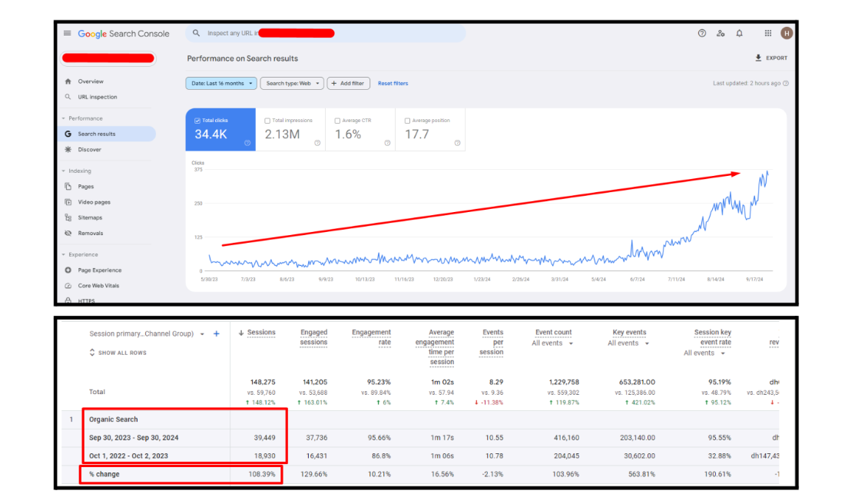The height and width of the screenshot is (504, 845).
Task: Click the Google Search Console logo
Action: point(124,33)
